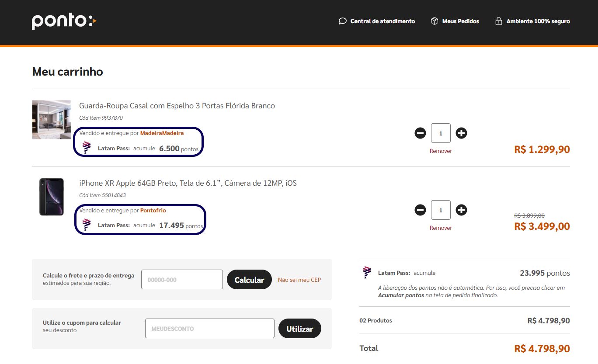
Task: Open the iPhone XR product thumbnail
Action: [52, 197]
